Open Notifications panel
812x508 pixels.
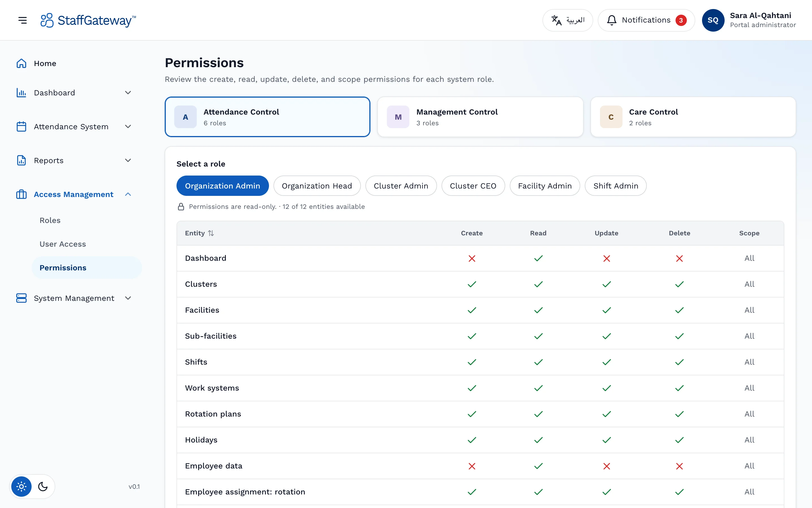[x=646, y=20]
